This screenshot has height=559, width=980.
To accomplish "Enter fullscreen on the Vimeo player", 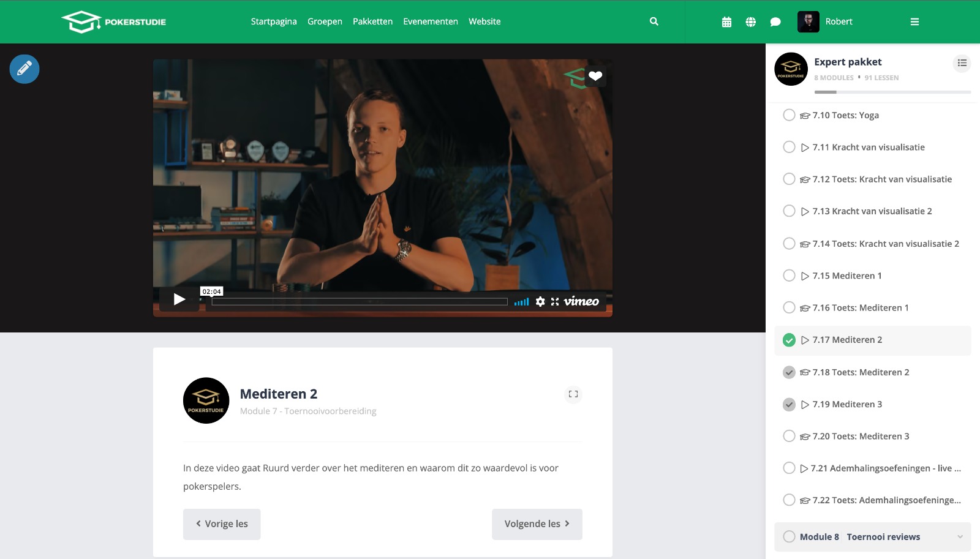I will click(555, 301).
